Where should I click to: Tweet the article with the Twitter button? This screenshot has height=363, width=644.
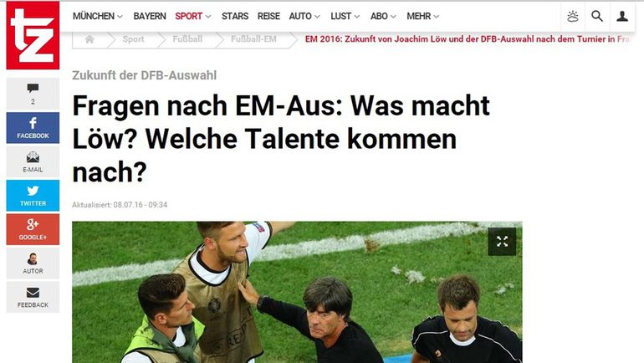pyautogui.click(x=33, y=196)
